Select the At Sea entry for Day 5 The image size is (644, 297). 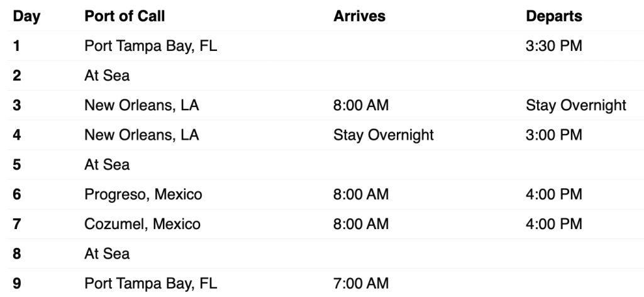tap(107, 164)
